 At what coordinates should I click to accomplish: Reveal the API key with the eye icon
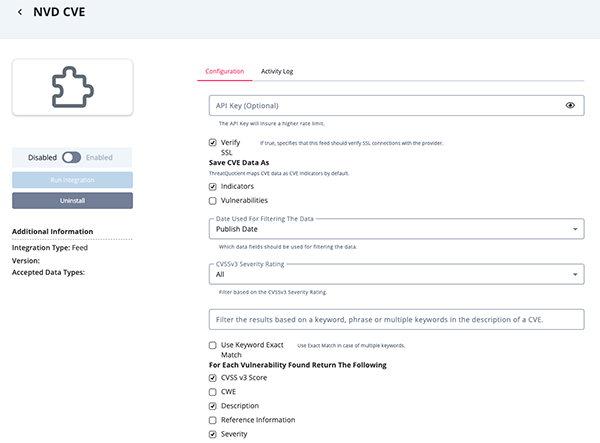570,105
